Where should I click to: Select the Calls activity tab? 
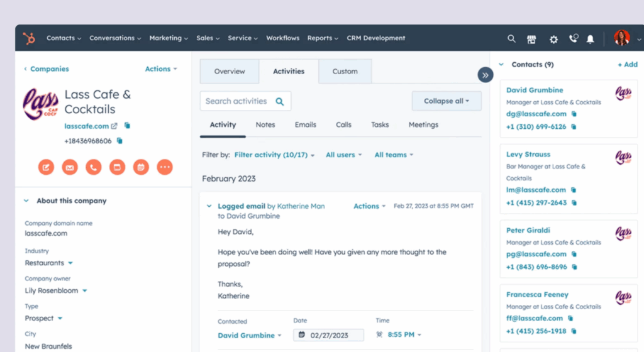[x=343, y=124]
